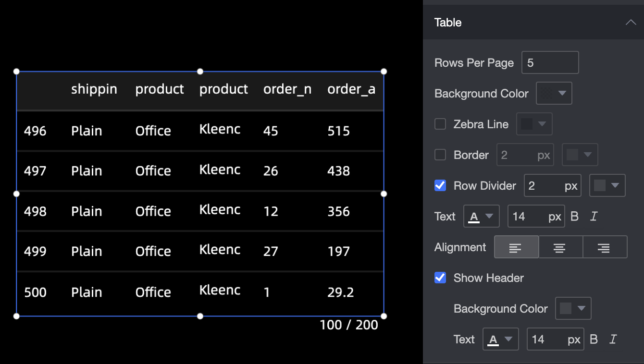Click the order_n column header
This screenshot has width=644, height=364.
pyautogui.click(x=287, y=89)
